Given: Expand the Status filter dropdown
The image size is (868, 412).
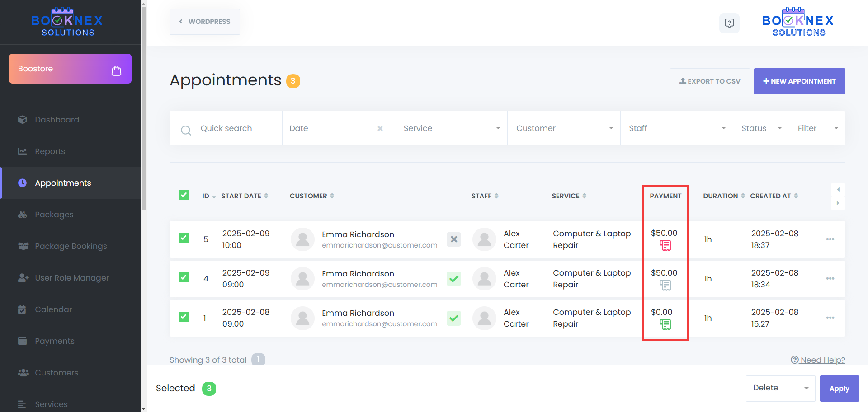Looking at the screenshot, I should [x=760, y=128].
